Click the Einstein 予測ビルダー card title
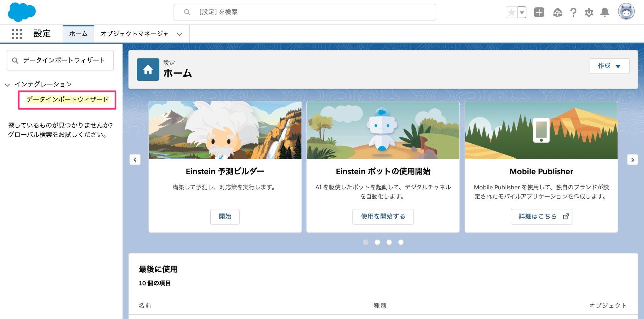 point(225,171)
